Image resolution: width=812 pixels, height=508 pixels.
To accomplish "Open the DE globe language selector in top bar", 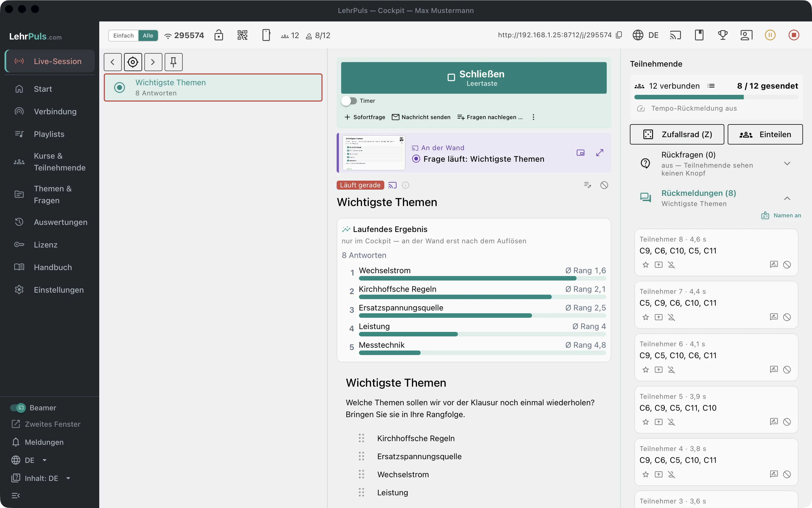I will (x=646, y=35).
